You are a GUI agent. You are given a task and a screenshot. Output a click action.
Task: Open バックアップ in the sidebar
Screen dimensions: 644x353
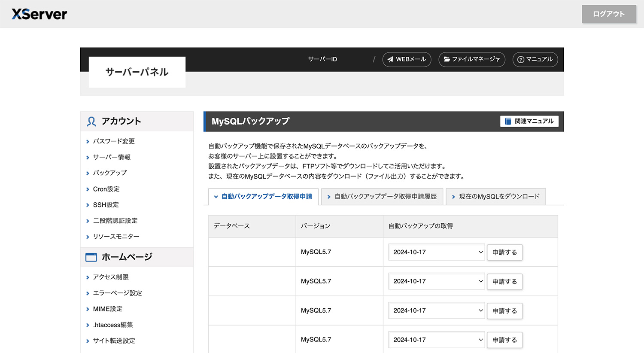(110, 173)
